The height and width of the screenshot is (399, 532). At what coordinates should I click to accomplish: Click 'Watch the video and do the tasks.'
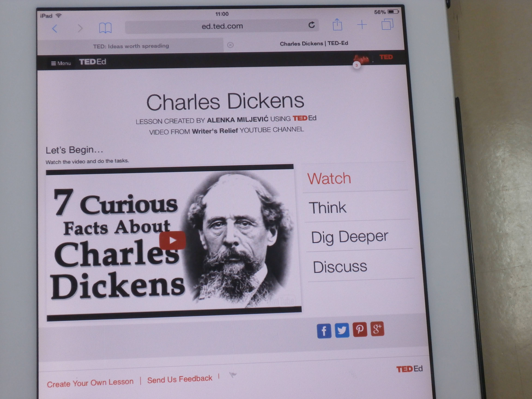point(87,161)
